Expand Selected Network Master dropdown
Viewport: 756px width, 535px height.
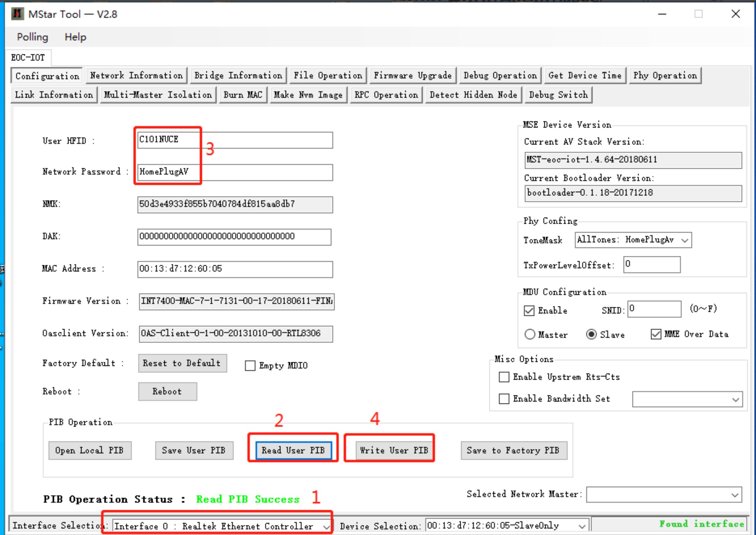click(x=734, y=495)
